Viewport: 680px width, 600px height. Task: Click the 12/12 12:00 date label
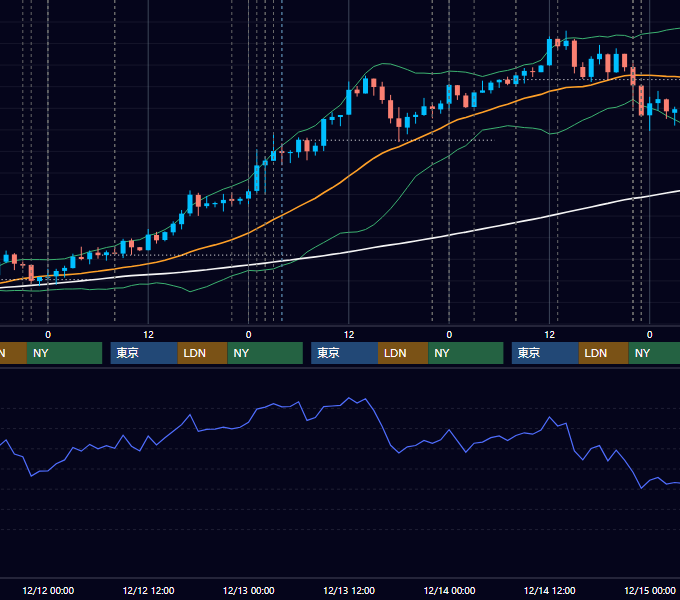[148, 590]
